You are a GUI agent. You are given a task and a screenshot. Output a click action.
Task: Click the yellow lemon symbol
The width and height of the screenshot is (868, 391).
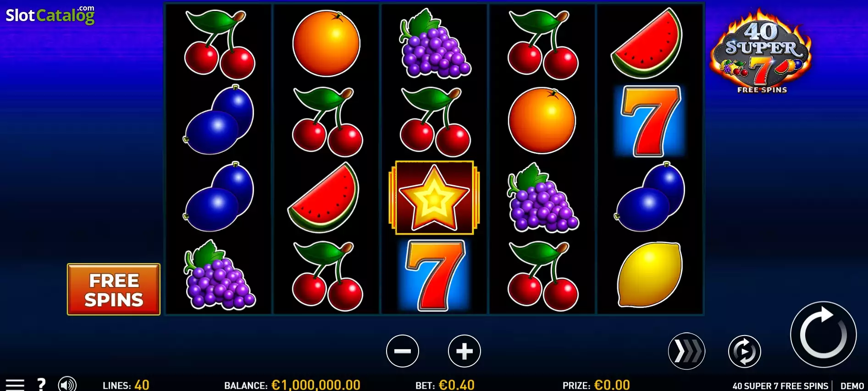pyautogui.click(x=650, y=274)
